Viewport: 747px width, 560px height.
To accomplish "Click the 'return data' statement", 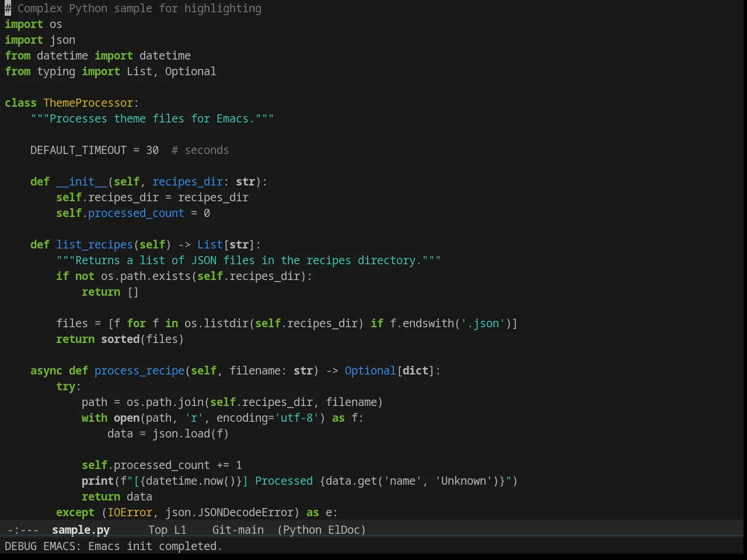I will coord(117,496).
